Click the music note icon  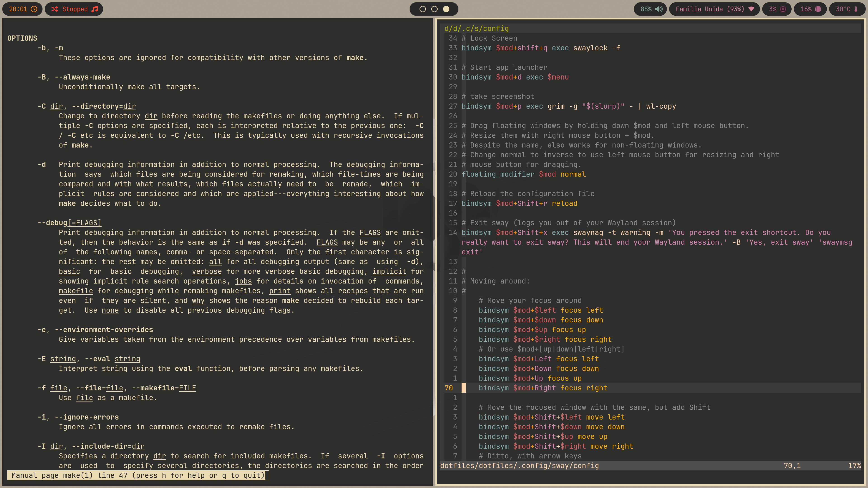(95, 9)
